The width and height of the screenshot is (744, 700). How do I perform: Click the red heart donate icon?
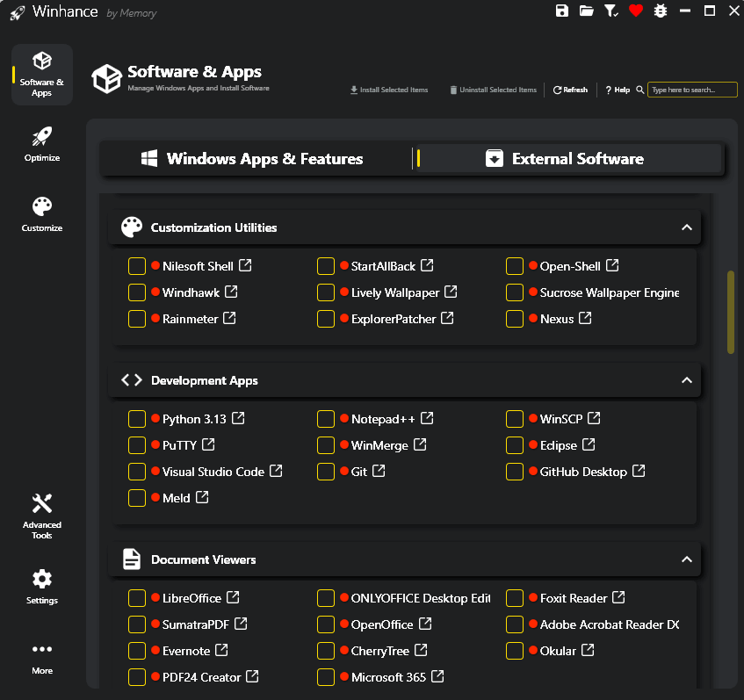(636, 11)
